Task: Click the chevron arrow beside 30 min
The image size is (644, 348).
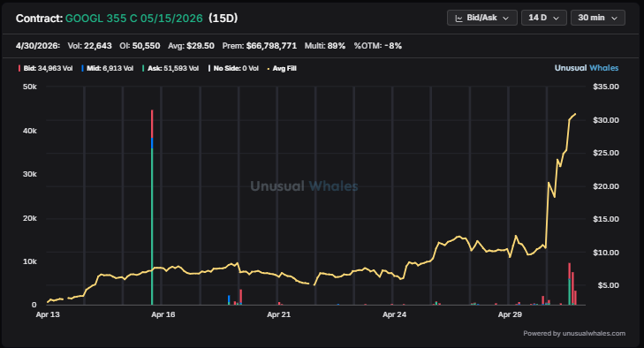Action: [x=615, y=18]
